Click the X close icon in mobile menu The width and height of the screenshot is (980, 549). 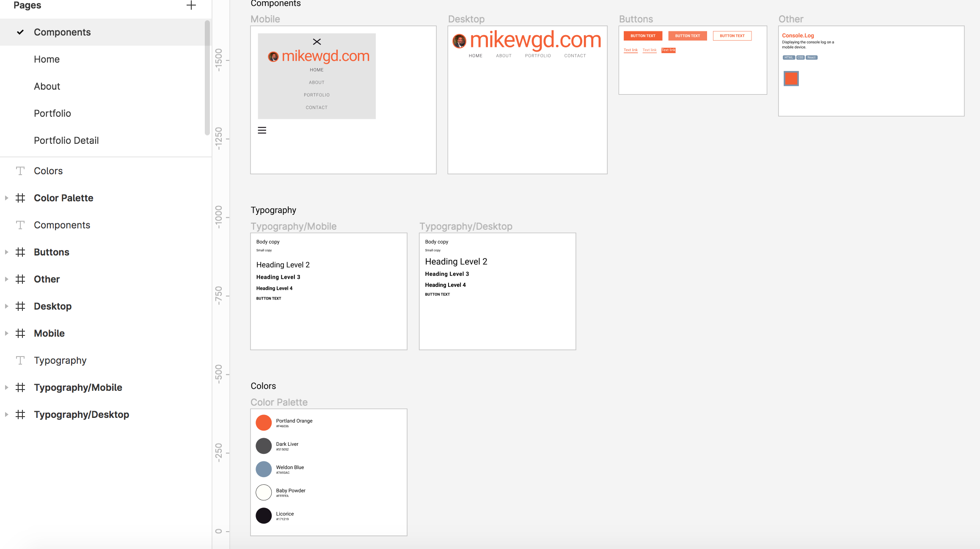point(317,41)
